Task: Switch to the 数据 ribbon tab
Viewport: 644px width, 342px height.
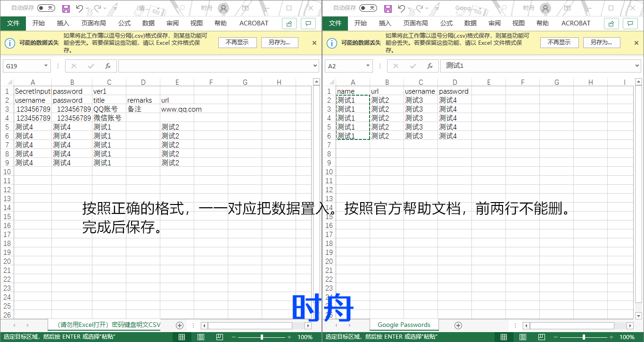Action: coord(148,23)
